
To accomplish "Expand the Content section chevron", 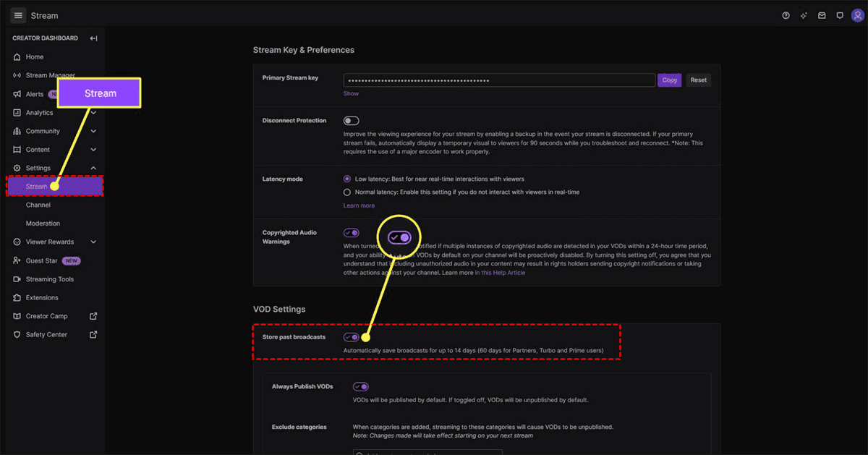I will coord(93,150).
